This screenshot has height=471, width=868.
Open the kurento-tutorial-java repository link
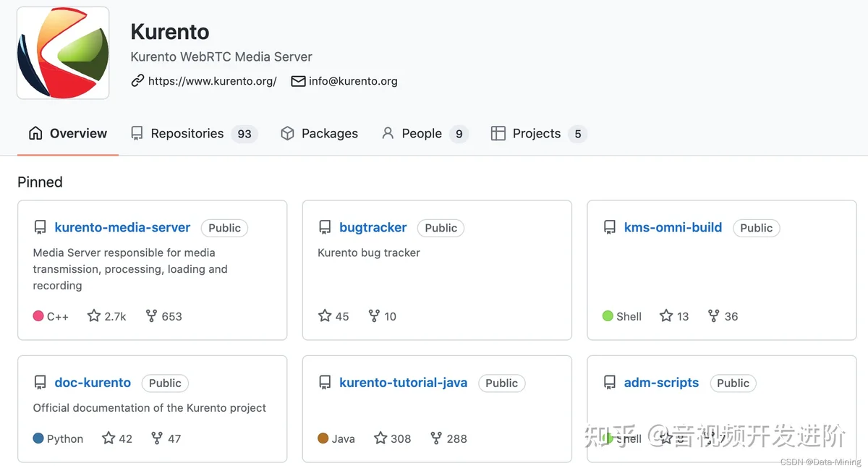tap(403, 383)
